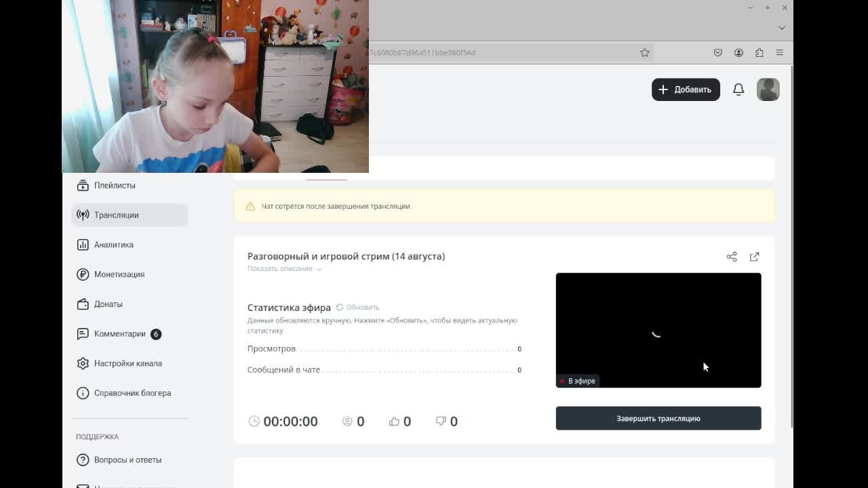Click the viewers count icon

(347, 421)
